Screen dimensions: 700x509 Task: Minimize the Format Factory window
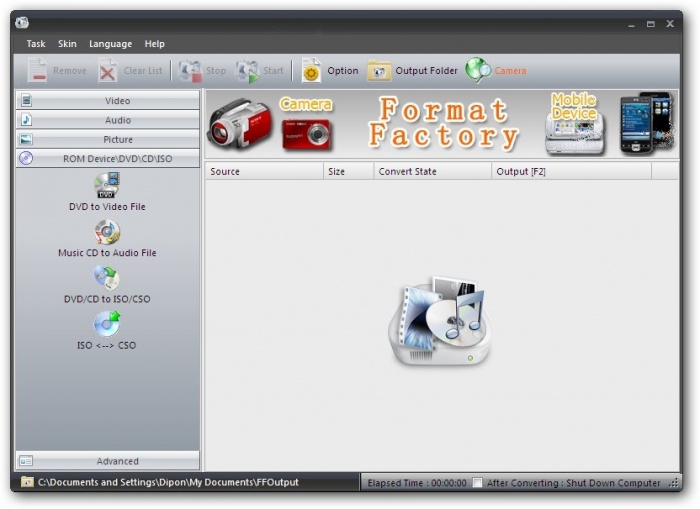(631, 25)
